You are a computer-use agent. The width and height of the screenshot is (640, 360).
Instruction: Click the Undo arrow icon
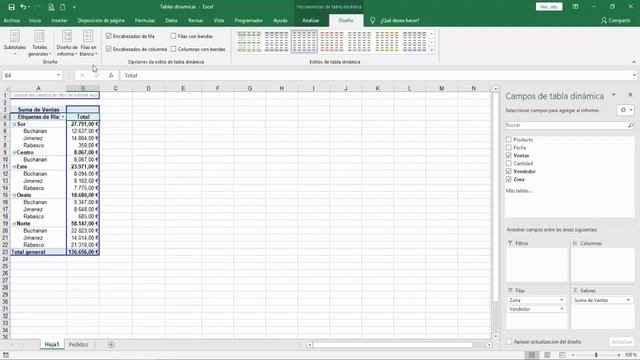[x=23, y=7]
